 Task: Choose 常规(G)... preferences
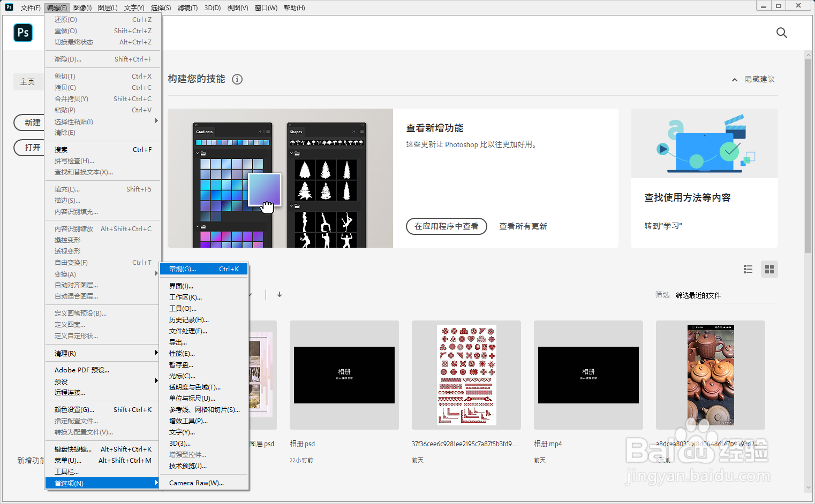tap(204, 269)
